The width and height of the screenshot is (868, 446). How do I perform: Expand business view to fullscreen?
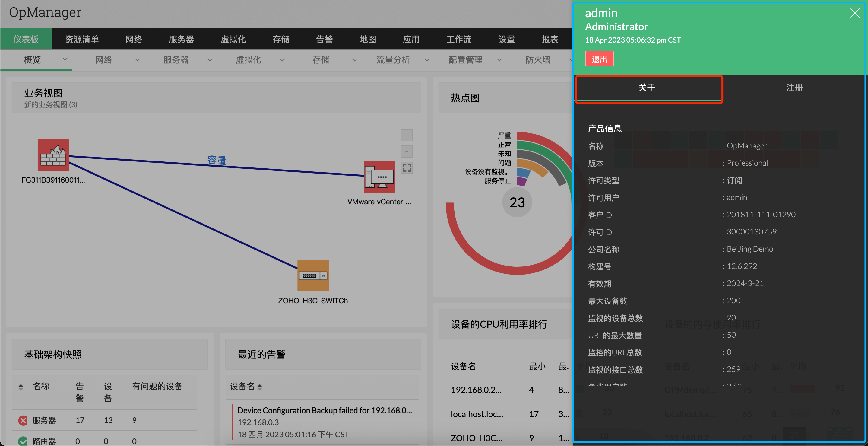[407, 167]
